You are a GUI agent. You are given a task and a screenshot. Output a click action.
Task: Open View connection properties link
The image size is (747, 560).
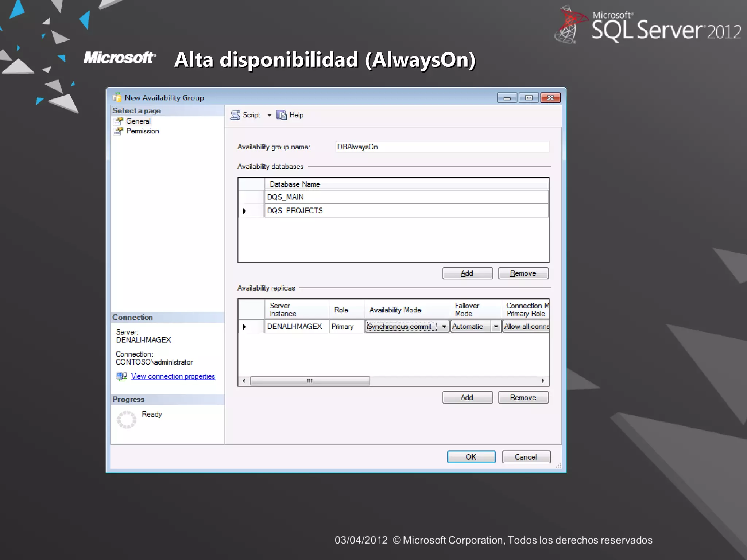coord(173,376)
